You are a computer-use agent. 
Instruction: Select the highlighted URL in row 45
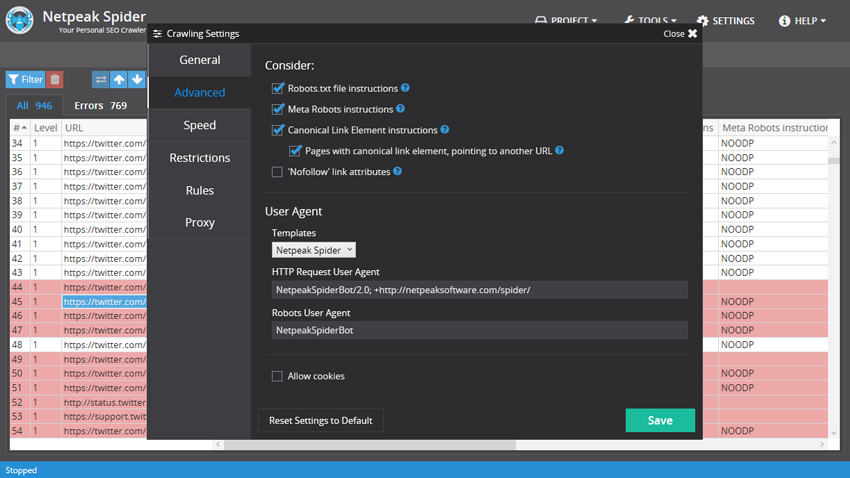[x=104, y=301]
